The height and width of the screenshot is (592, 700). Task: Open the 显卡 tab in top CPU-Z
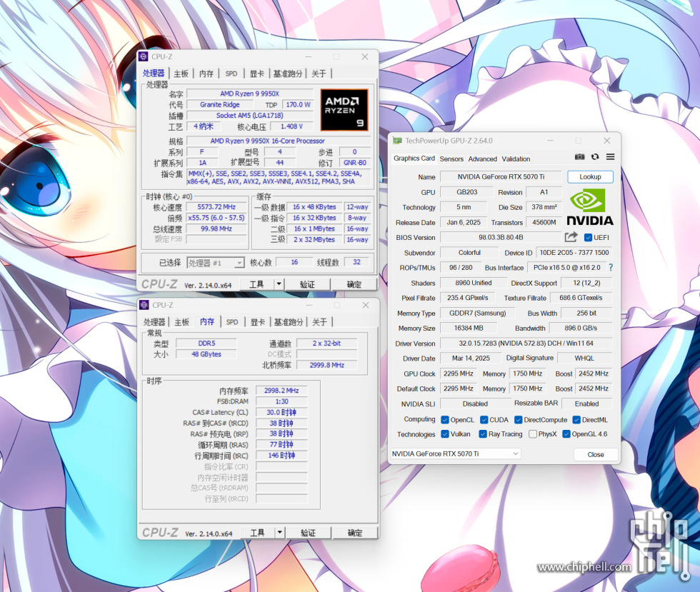[x=256, y=74]
